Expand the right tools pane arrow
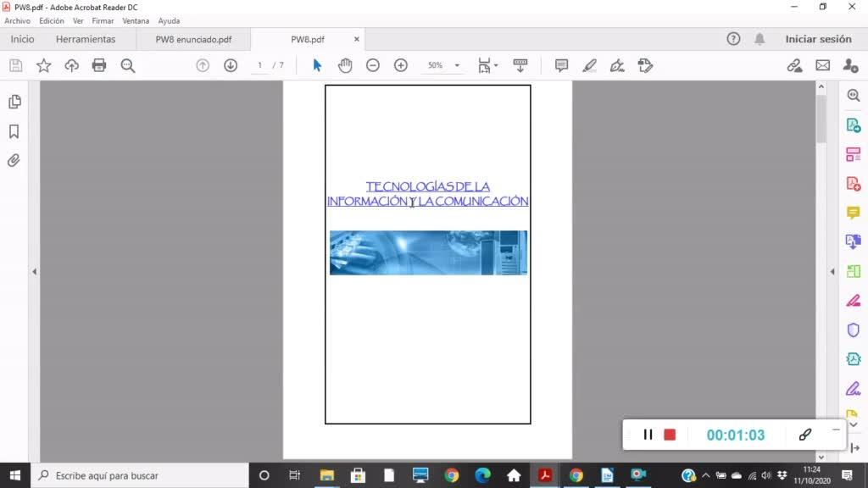Image resolution: width=868 pixels, height=488 pixels. (832, 272)
